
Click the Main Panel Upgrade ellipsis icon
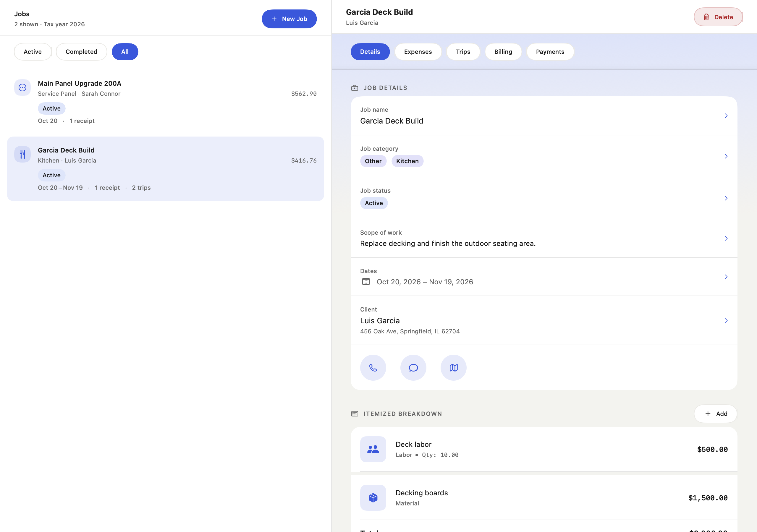pos(22,87)
